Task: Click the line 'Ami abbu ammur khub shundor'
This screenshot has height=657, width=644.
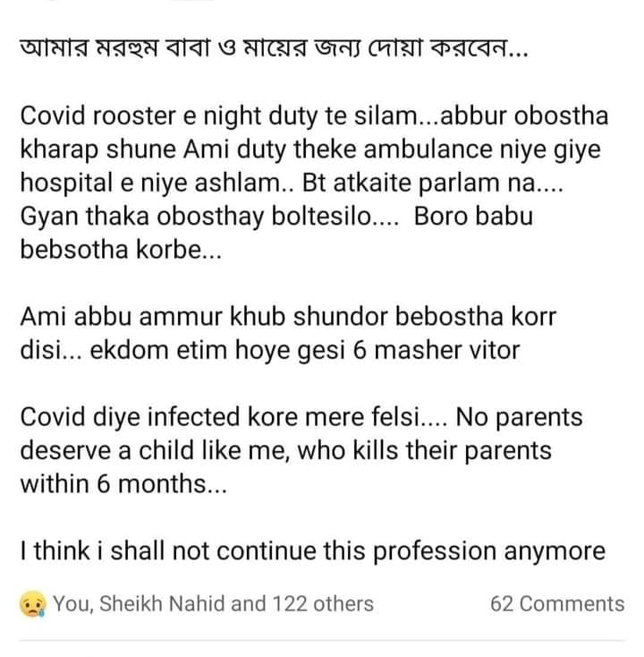Action: [288, 317]
